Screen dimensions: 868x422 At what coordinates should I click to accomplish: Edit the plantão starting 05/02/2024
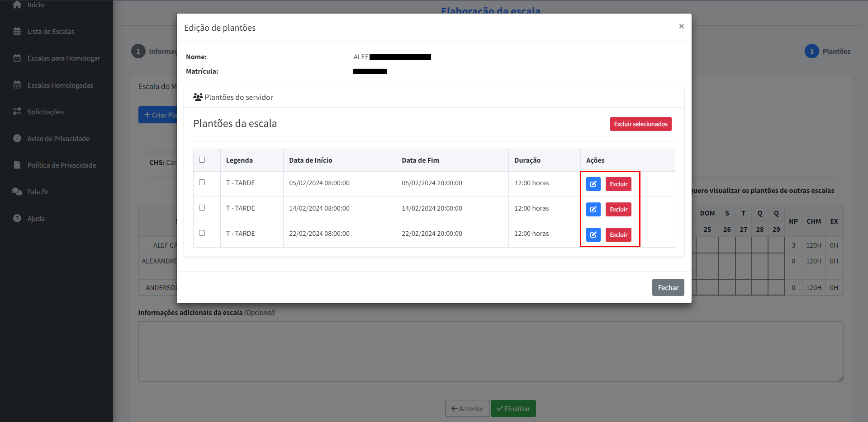(593, 184)
